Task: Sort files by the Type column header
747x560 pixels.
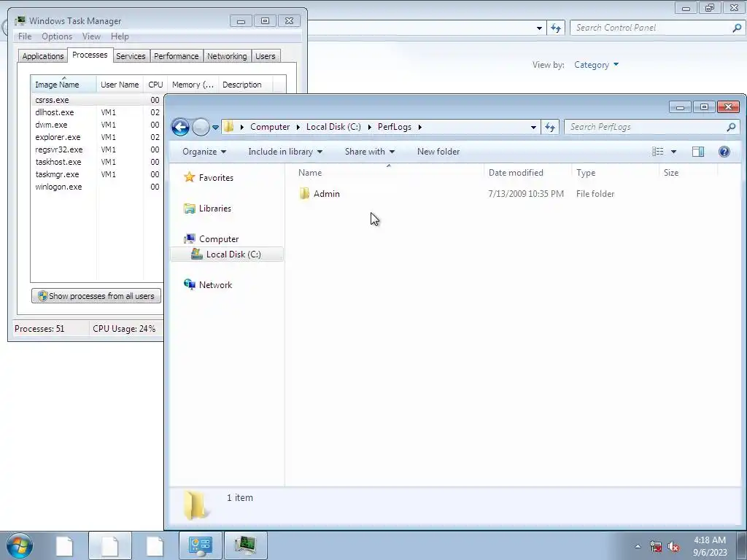Action: [614, 172]
